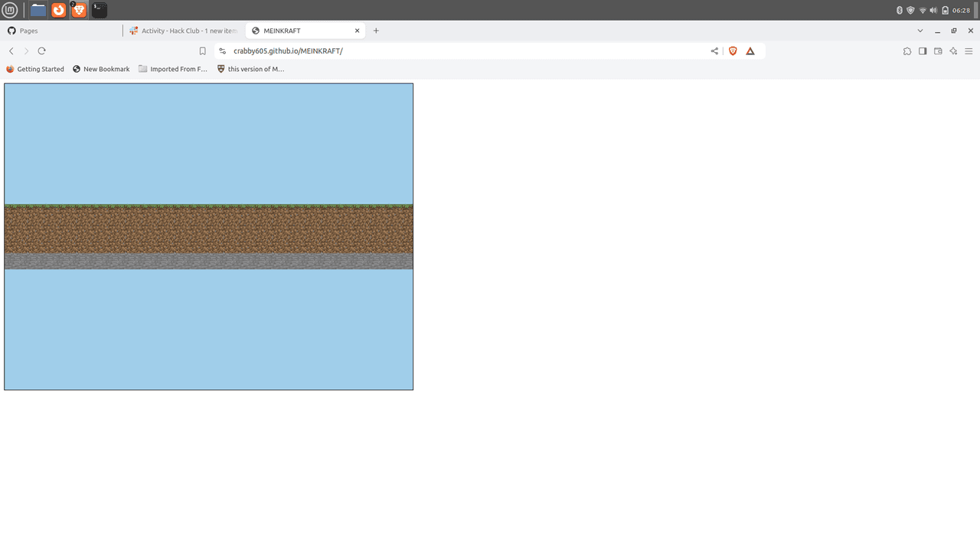Launch Leo AI sparkle icon
This screenshot has width=980, height=551.
[953, 51]
